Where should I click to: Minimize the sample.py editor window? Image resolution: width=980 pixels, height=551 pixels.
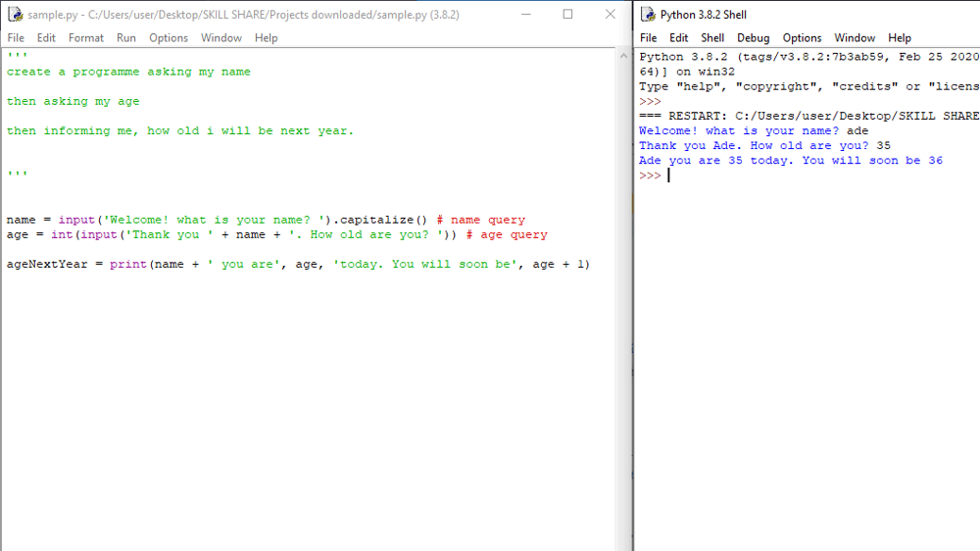click(x=526, y=15)
